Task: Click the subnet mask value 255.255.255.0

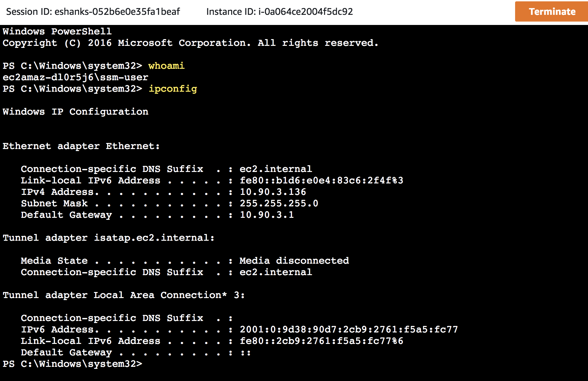Action: point(279,203)
